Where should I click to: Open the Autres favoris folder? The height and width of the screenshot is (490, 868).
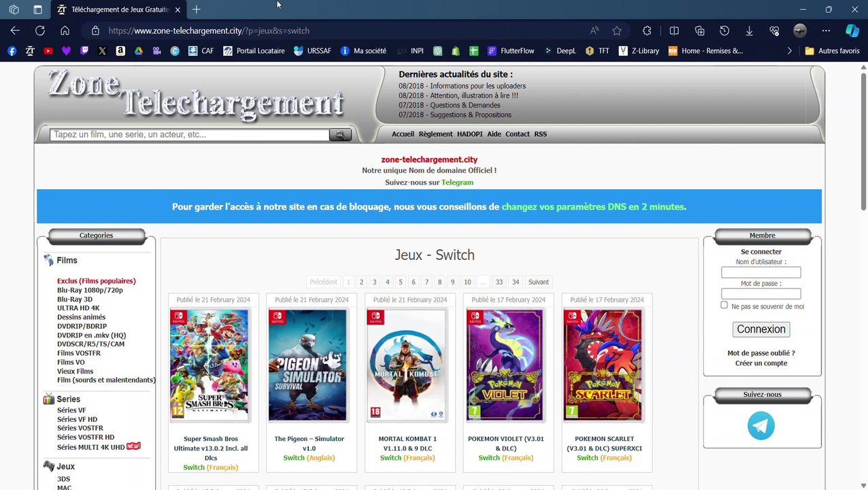(833, 50)
